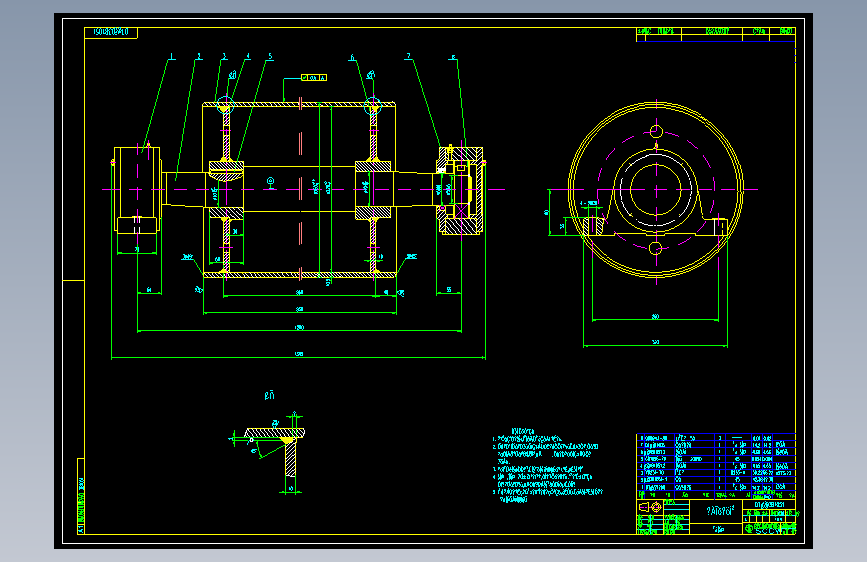This screenshot has width=867, height=562.
Task: Click part balloon number 6
Action: click(x=352, y=56)
